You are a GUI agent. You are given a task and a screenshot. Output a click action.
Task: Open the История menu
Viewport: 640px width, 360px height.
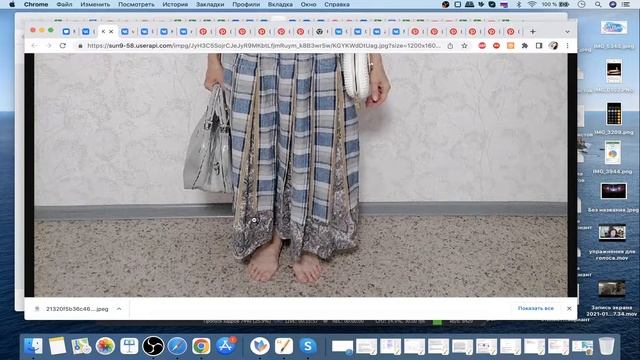pos(175,4)
